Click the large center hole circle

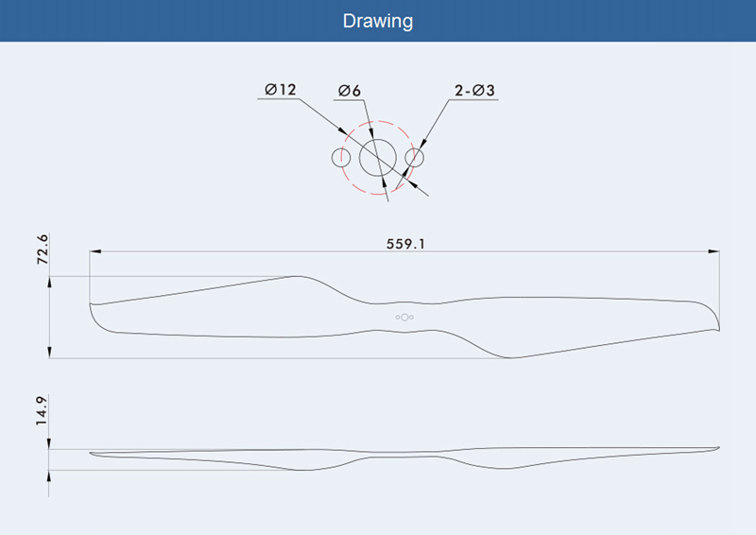(377, 157)
